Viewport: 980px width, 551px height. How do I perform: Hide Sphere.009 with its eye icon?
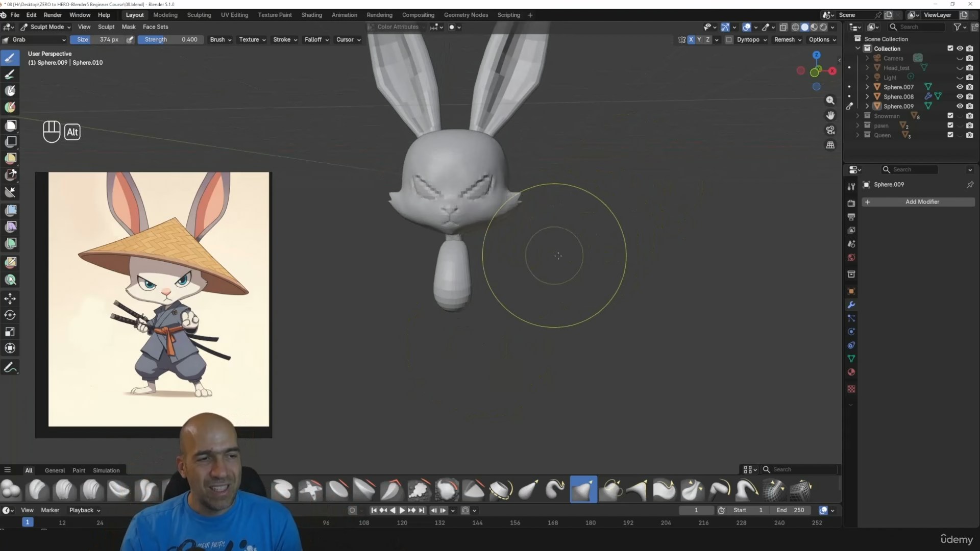960,107
